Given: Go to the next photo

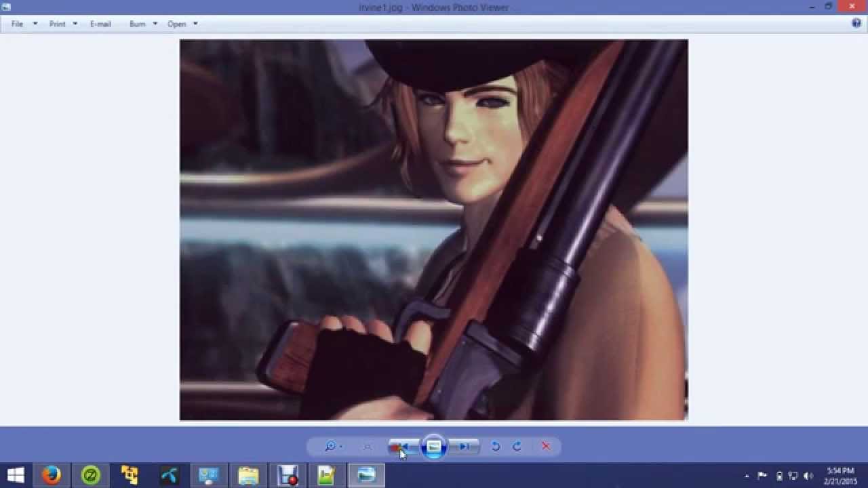Looking at the screenshot, I should [465, 446].
